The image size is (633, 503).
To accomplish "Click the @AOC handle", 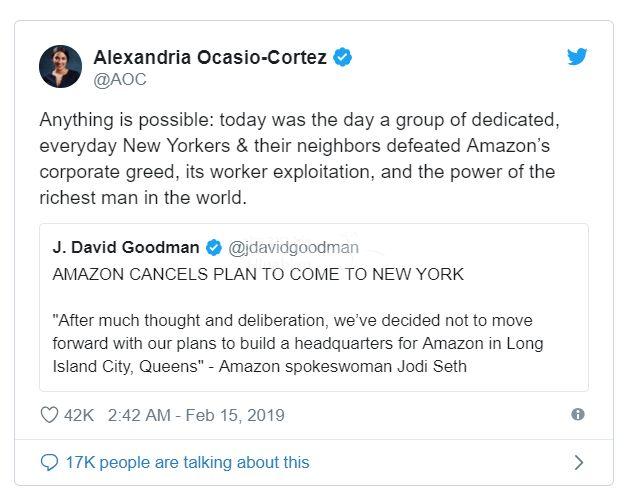I will (118, 78).
